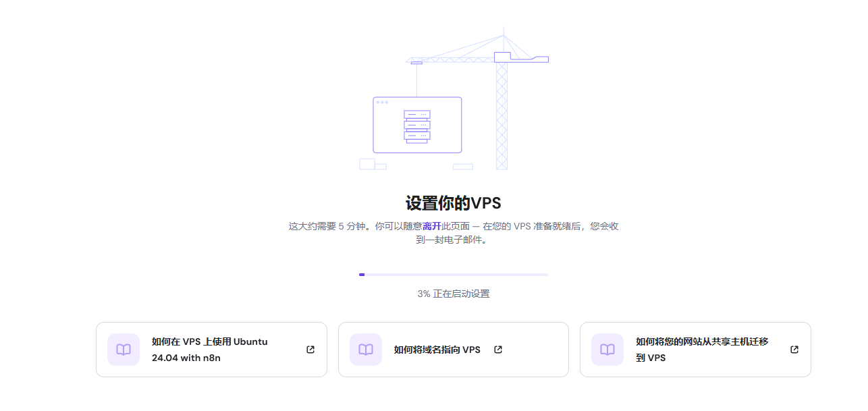The width and height of the screenshot is (868, 411).
Task: Open the 如何在 VPS 上使用 Ubuntu 24.04 article
Action: pos(210,350)
